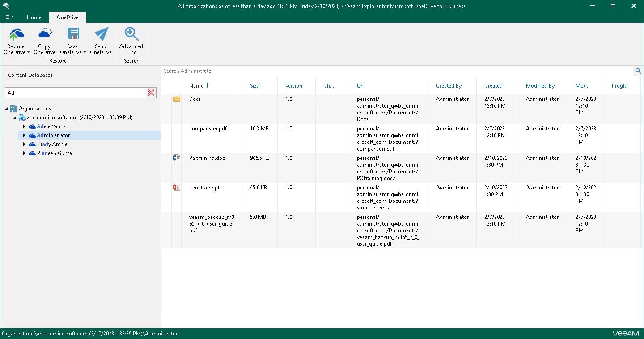Click the 10.3 MB size cell
This screenshot has width=644, height=339.
(259, 128)
